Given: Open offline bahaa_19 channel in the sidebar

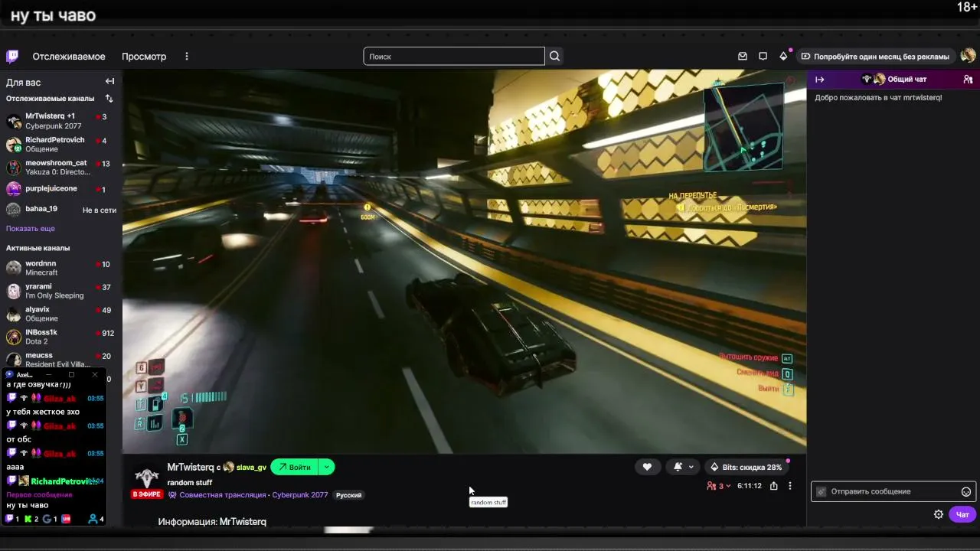Looking at the screenshot, I should pos(60,210).
